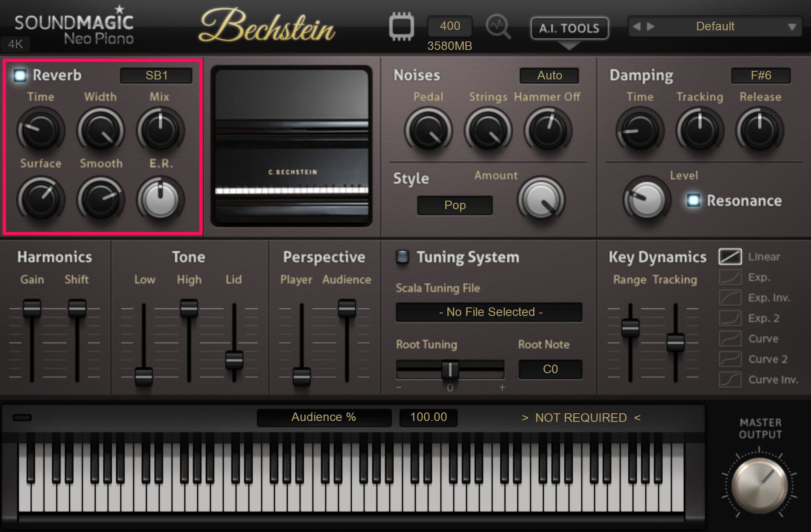Click the Reverb Width knob
This screenshot has width=811, height=532.
(x=100, y=130)
